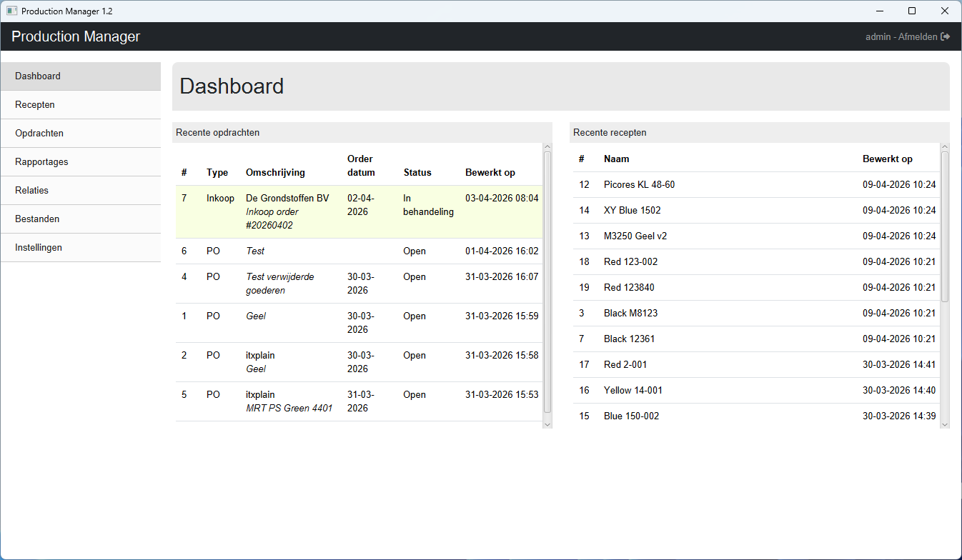This screenshot has width=962, height=560.
Task: Click the Production Manager header title
Action: [x=76, y=36]
